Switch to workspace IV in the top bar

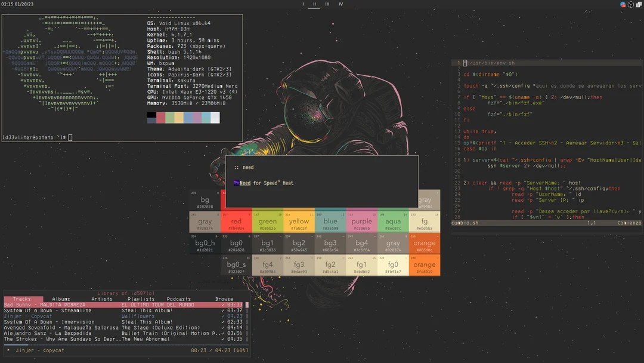[x=340, y=4]
